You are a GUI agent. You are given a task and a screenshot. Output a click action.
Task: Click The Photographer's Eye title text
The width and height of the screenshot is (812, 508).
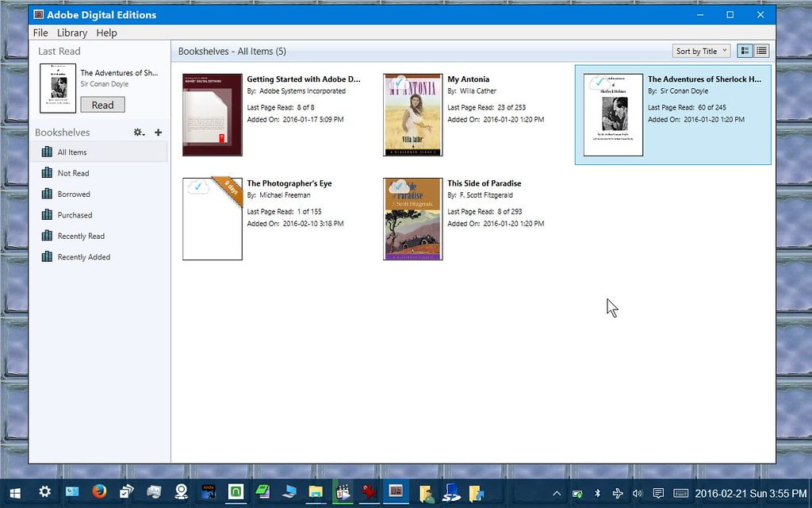click(x=289, y=183)
